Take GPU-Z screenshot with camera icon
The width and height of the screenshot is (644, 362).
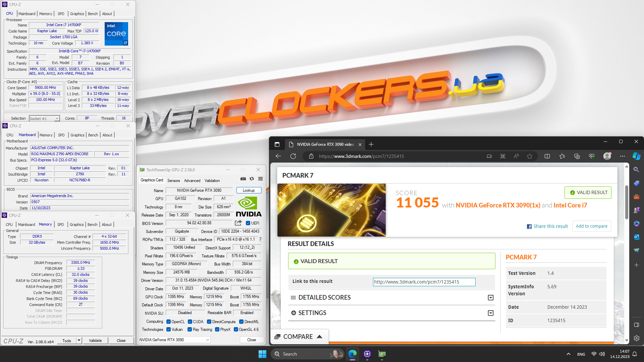pos(243,179)
